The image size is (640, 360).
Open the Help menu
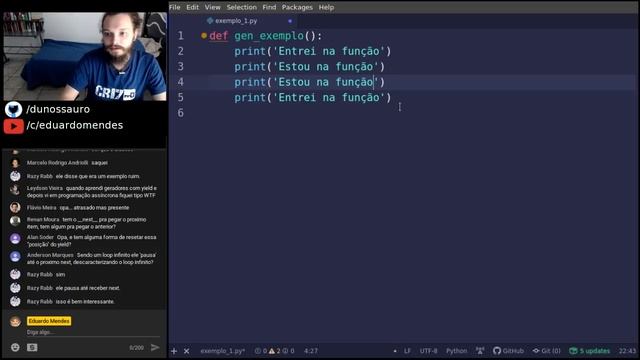click(326, 7)
